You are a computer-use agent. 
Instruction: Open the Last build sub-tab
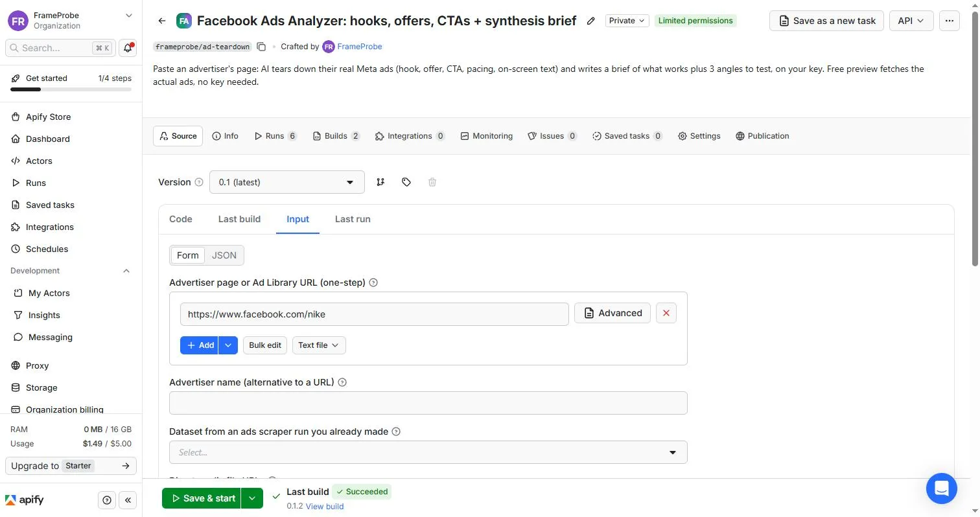coord(239,219)
